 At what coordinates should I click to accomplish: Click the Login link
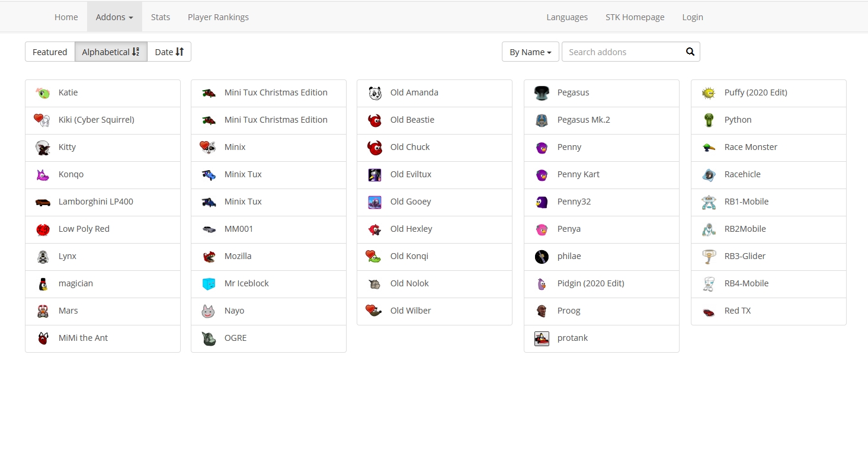coord(692,17)
